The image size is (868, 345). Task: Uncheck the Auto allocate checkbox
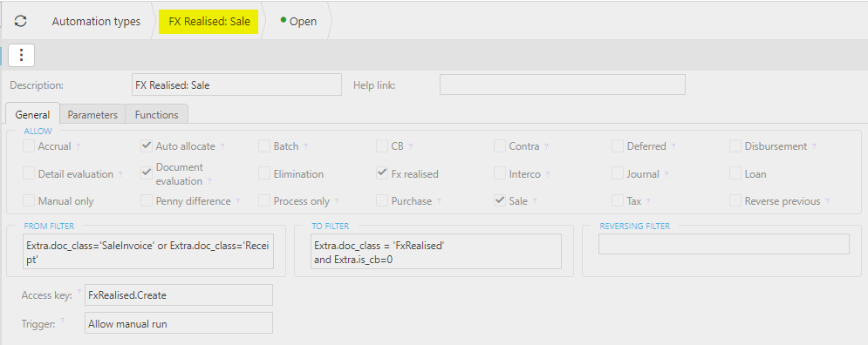pyautogui.click(x=147, y=146)
